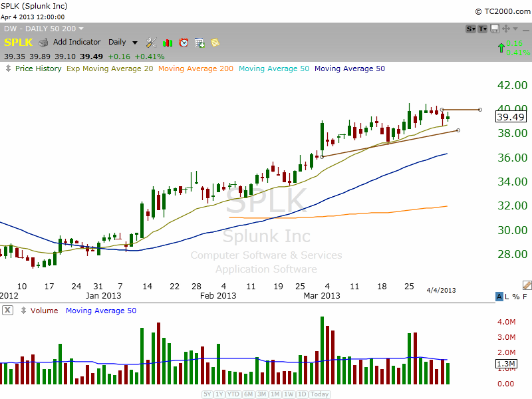Image resolution: width=532 pixels, height=399 pixels.
Task: Click the add-to-watchlist grid icon
Action: [x=199, y=43]
